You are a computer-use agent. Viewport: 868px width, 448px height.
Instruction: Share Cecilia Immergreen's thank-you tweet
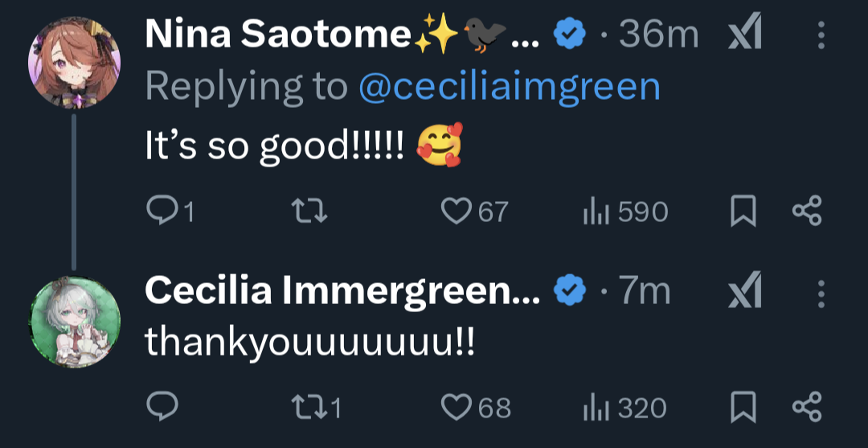pyautogui.click(x=807, y=407)
